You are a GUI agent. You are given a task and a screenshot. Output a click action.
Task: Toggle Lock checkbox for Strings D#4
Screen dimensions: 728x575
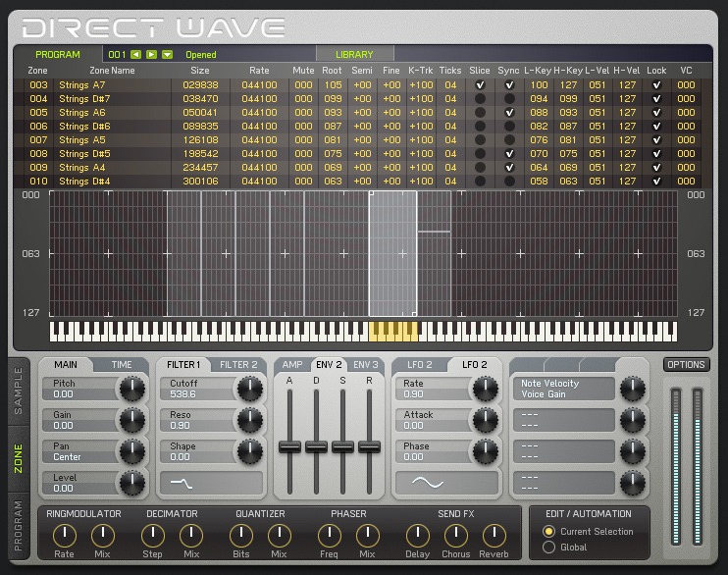(x=656, y=181)
